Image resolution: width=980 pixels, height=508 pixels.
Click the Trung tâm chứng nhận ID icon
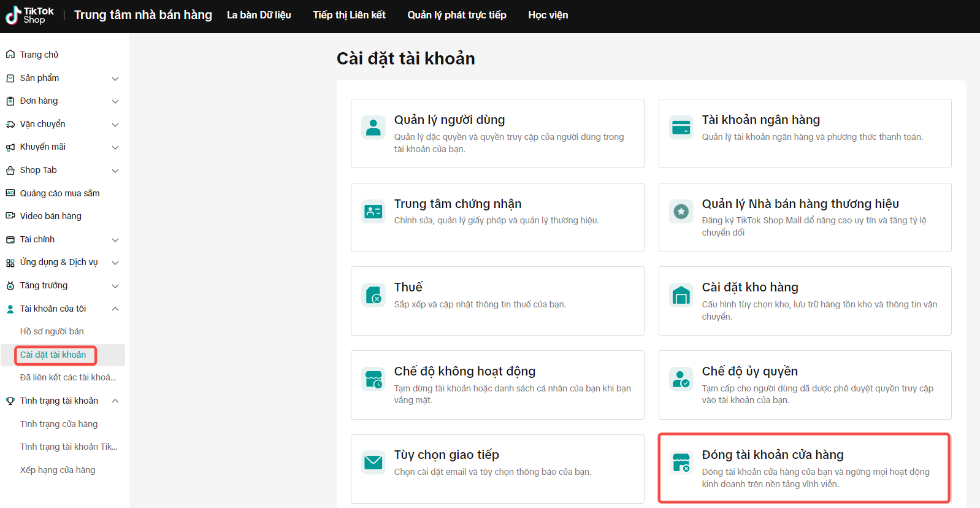pyautogui.click(x=373, y=211)
